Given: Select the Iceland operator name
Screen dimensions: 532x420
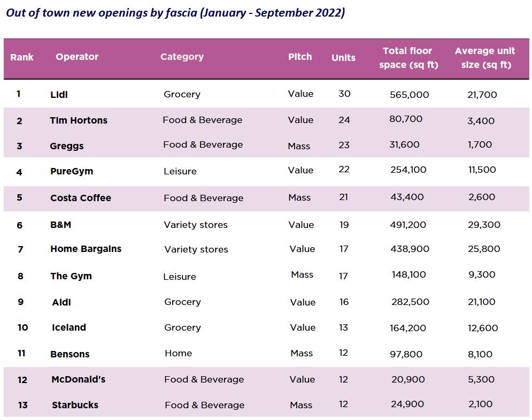Looking at the screenshot, I should (69, 327).
